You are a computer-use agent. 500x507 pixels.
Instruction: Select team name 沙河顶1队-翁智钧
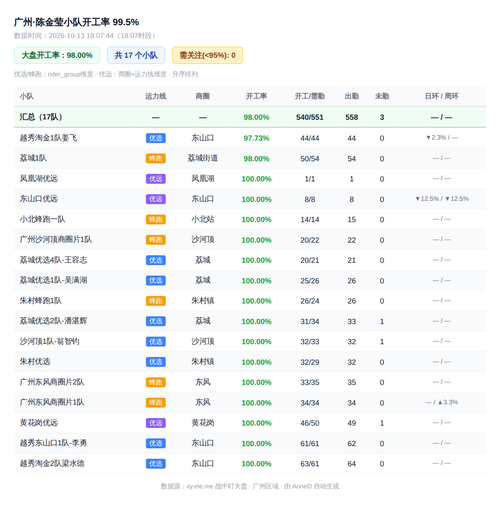pos(50,341)
